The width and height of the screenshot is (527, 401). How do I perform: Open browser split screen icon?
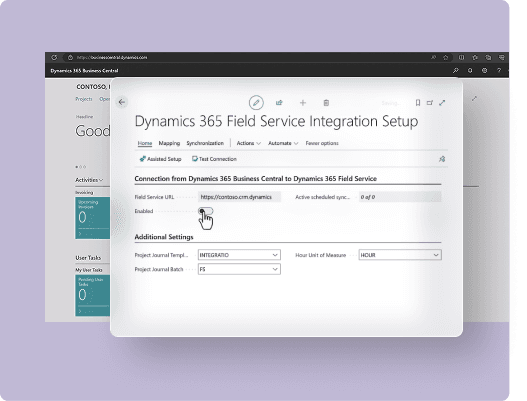click(461, 57)
